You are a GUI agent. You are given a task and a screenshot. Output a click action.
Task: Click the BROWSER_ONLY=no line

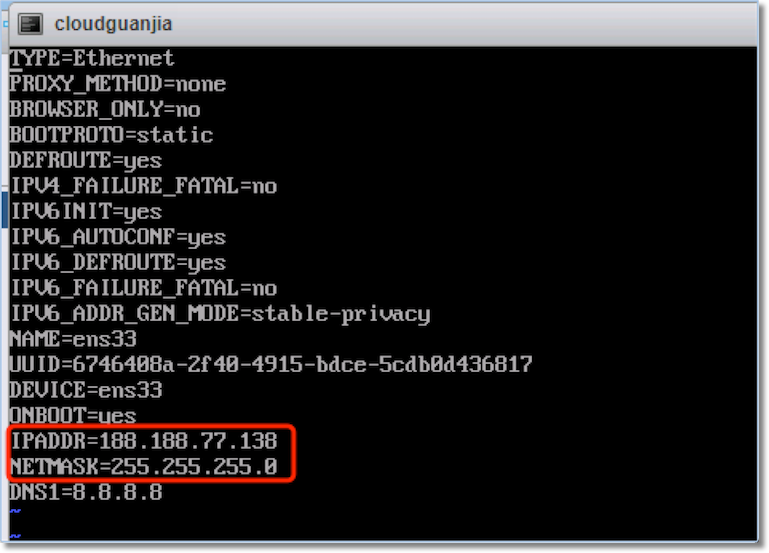point(105,109)
